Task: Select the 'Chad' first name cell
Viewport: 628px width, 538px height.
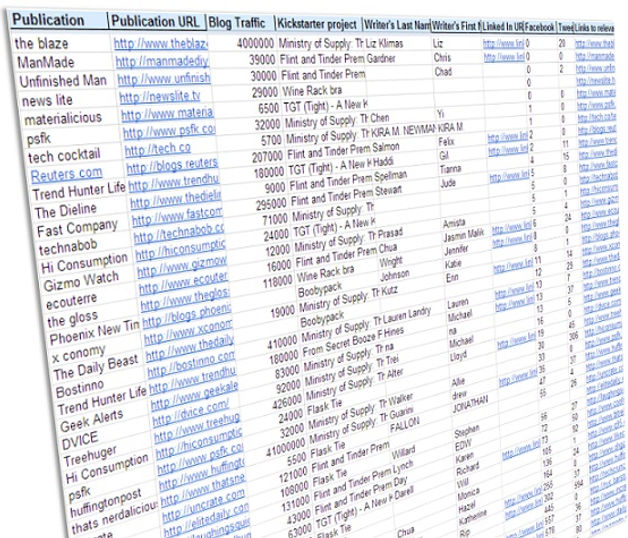Action: point(443,72)
